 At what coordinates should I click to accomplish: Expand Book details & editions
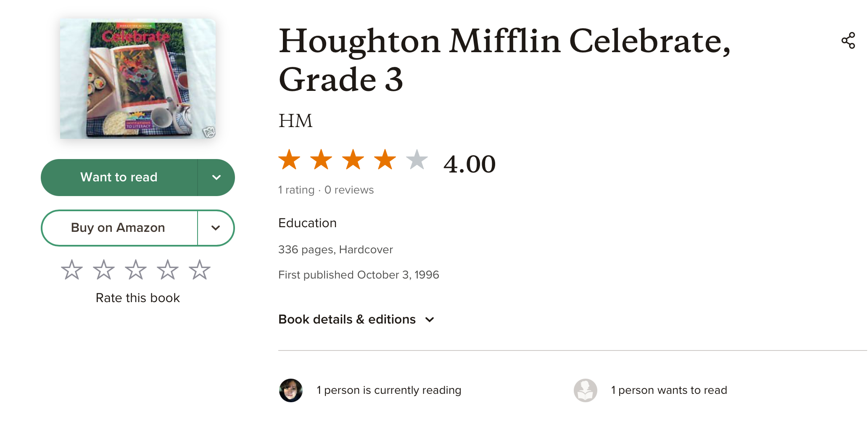(x=356, y=319)
